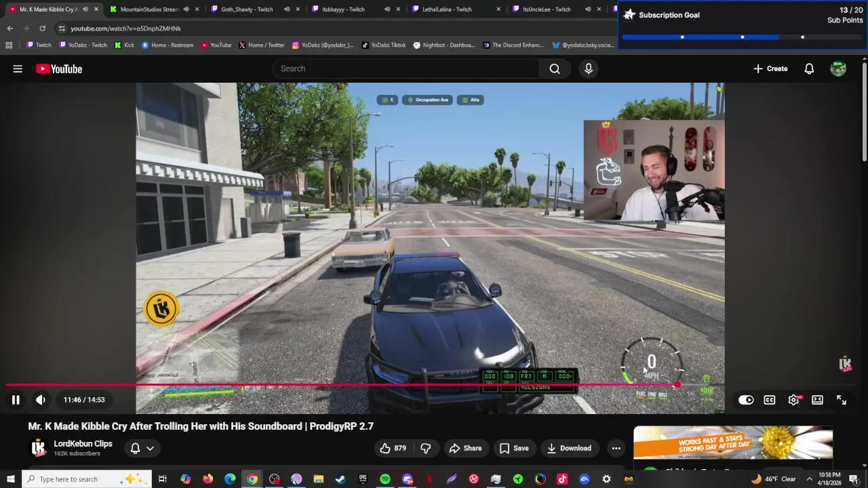The width and height of the screenshot is (868, 488).
Task: Download the video
Action: point(569,448)
